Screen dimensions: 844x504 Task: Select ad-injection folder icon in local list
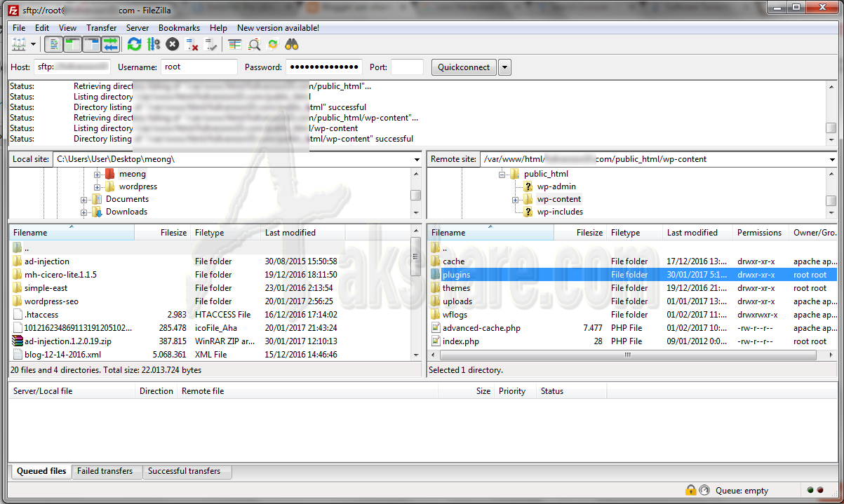pos(18,261)
